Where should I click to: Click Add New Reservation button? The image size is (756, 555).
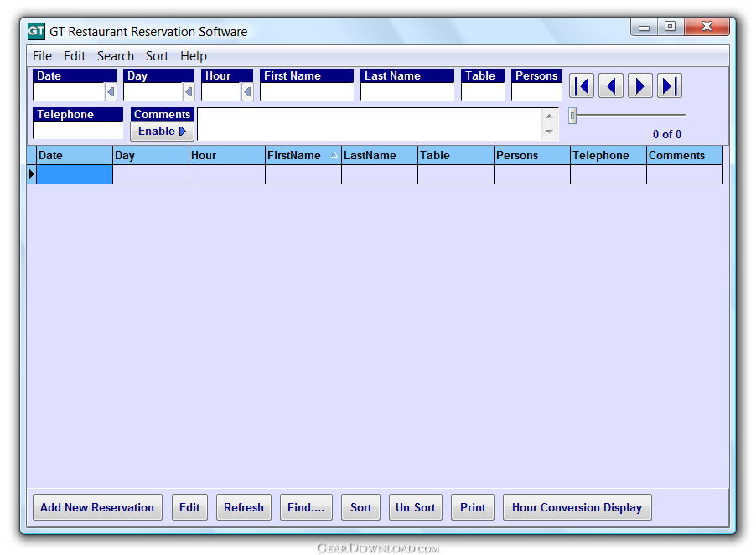(x=97, y=507)
